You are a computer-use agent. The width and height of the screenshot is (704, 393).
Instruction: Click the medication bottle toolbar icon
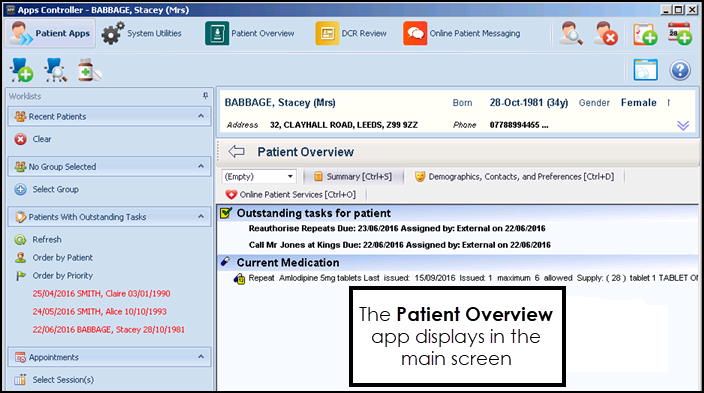click(89, 70)
